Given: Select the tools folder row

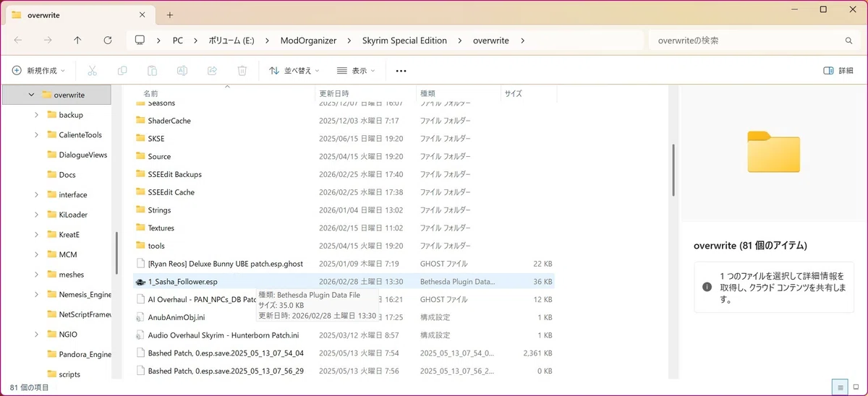Looking at the screenshot, I should tap(344, 246).
